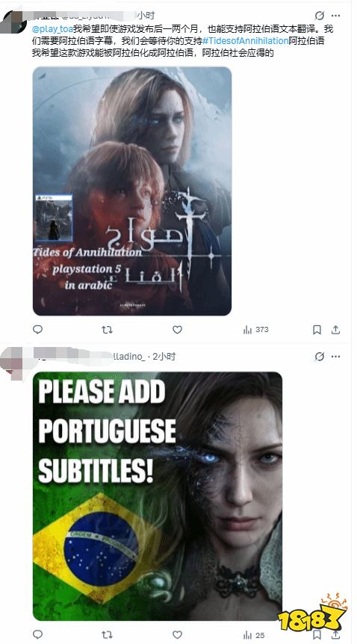Share the first tweet via share icon
This screenshot has height=644, width=357.
click(335, 329)
